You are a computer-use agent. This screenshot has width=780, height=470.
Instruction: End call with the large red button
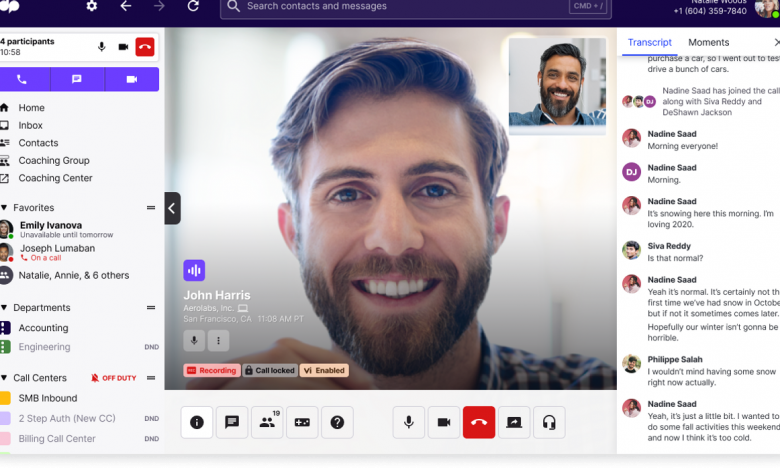tap(479, 422)
